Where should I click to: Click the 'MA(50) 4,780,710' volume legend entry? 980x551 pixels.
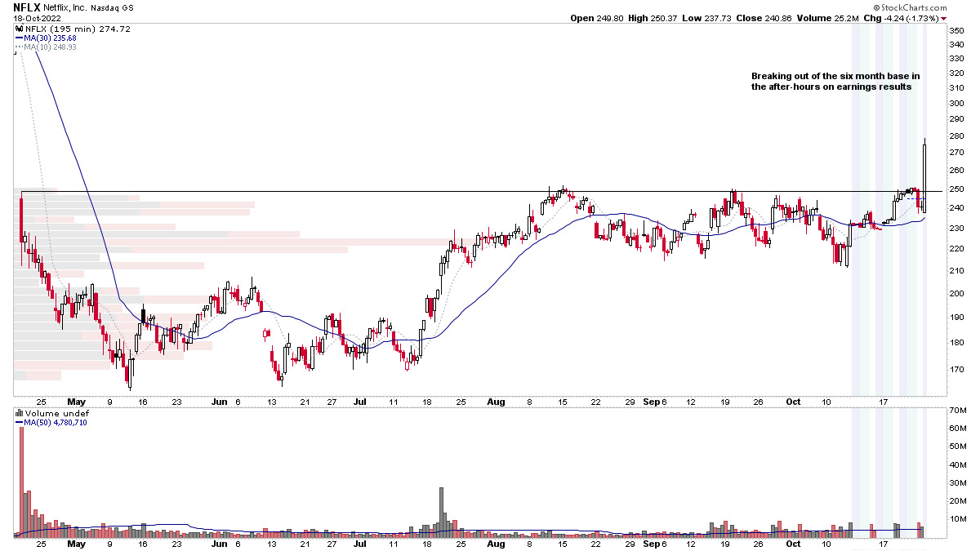(x=51, y=423)
